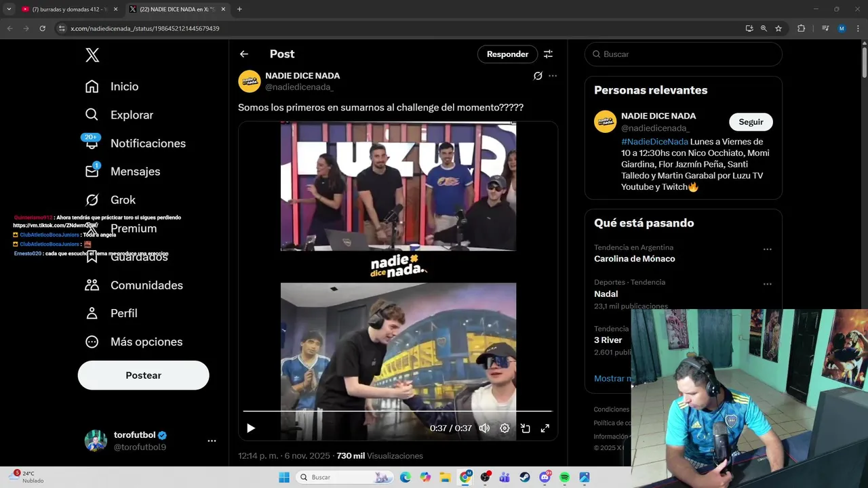
Task: Open Explorar in the sidebar
Action: (x=119, y=115)
